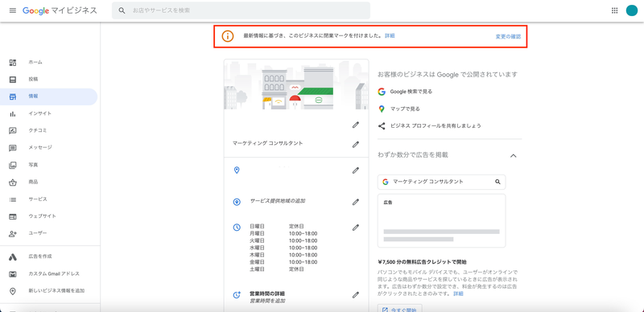Screen dimensions: 644x312
Task: Click the business hours clock icon
Action: 237,227
